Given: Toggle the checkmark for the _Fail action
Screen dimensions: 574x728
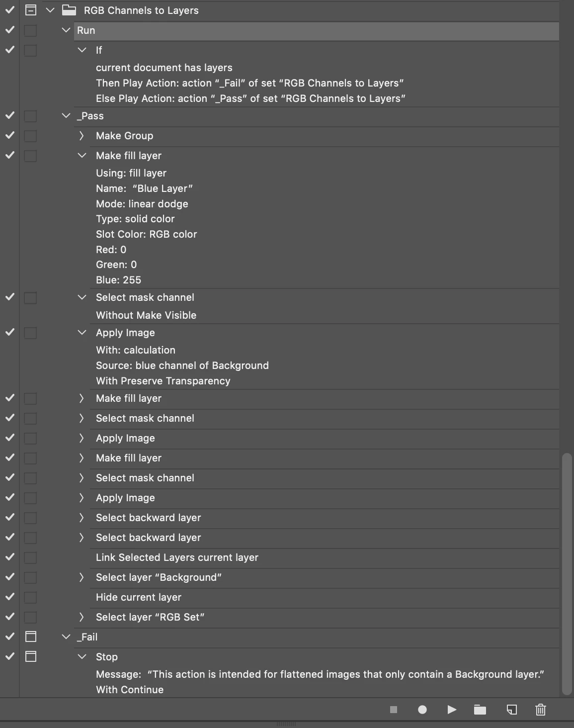Looking at the screenshot, I should [x=9, y=637].
